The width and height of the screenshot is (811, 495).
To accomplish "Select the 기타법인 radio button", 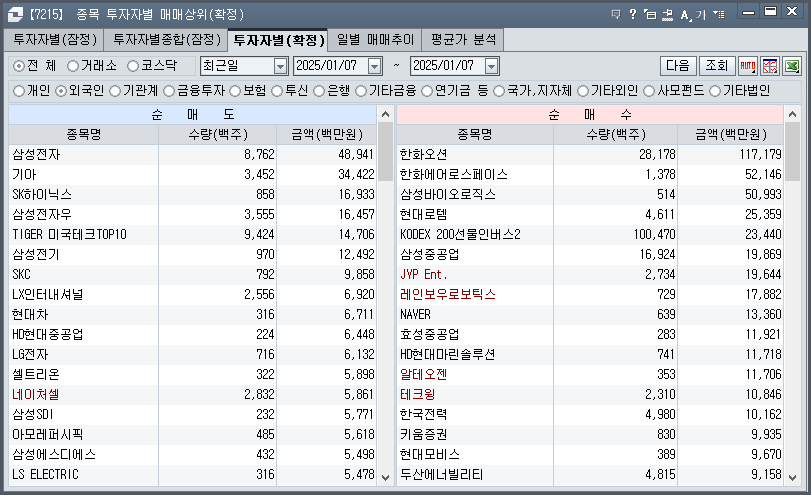I will point(715,91).
